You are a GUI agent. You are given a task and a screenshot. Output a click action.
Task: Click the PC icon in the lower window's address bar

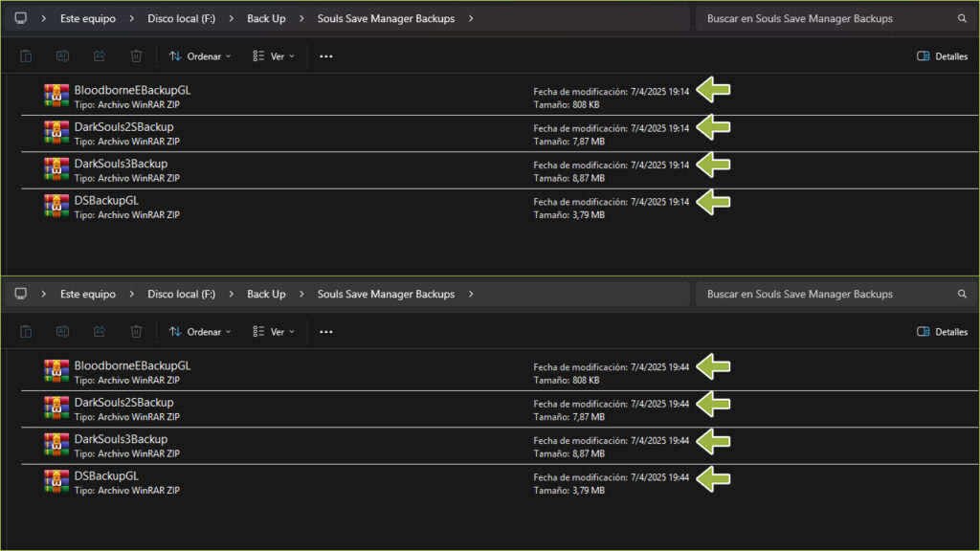(x=21, y=294)
